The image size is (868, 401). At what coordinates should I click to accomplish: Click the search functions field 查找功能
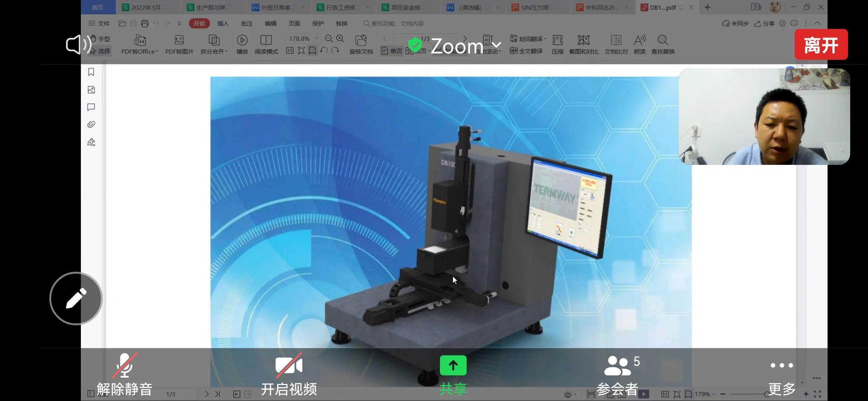[x=394, y=23]
